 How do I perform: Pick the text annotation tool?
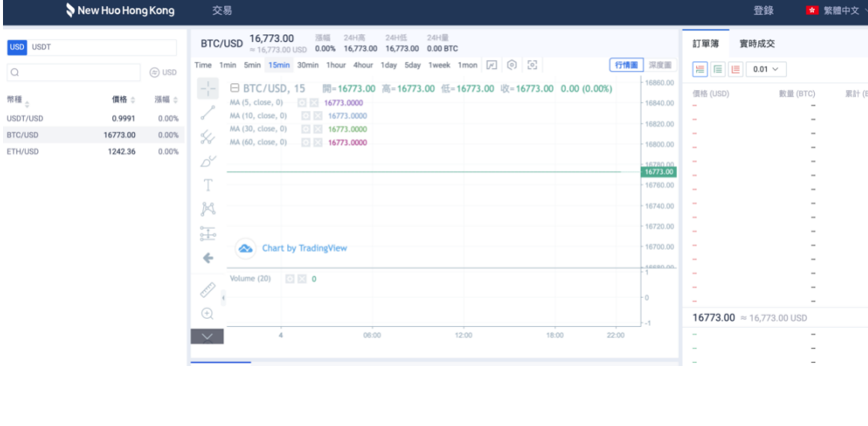[208, 185]
